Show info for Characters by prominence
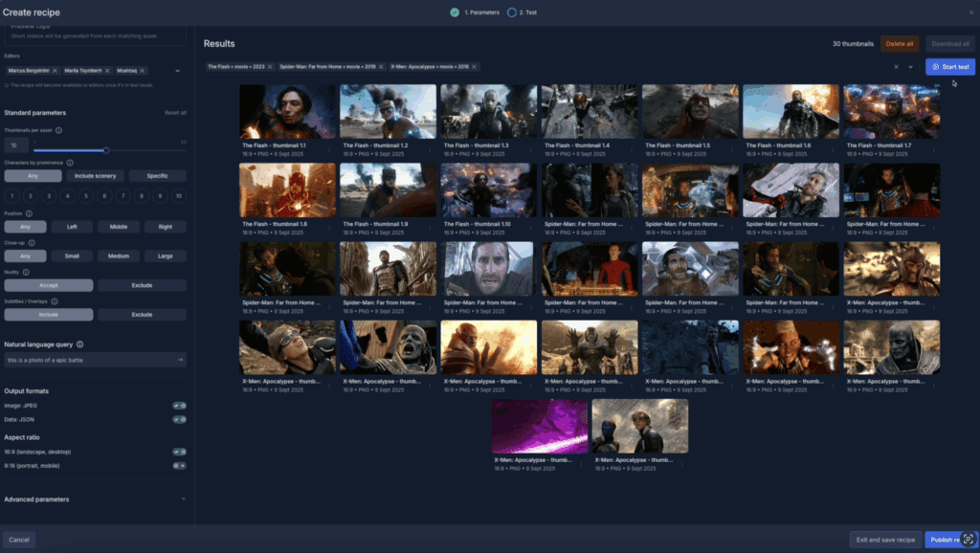This screenshot has width=980, height=553. click(x=70, y=163)
